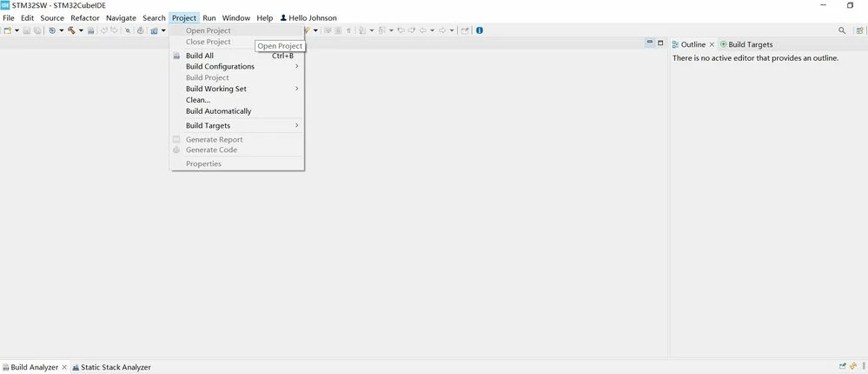Click the Properties menu item

point(237,164)
